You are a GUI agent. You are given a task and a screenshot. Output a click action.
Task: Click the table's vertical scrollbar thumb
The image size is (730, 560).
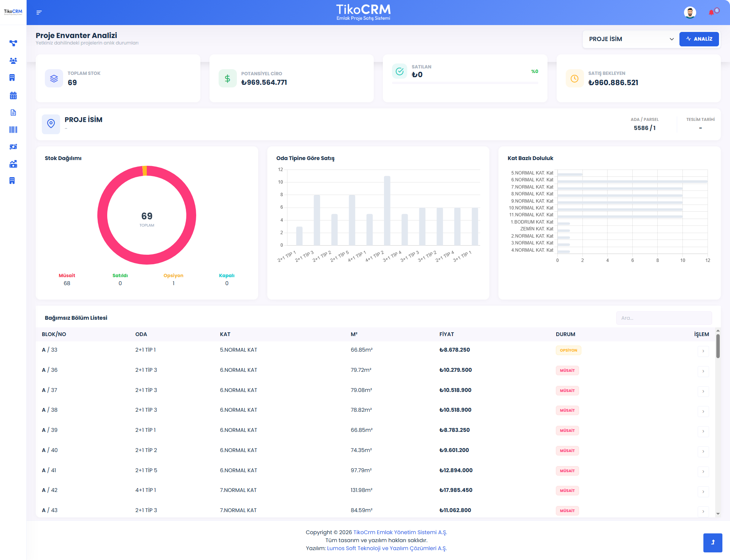click(x=718, y=346)
